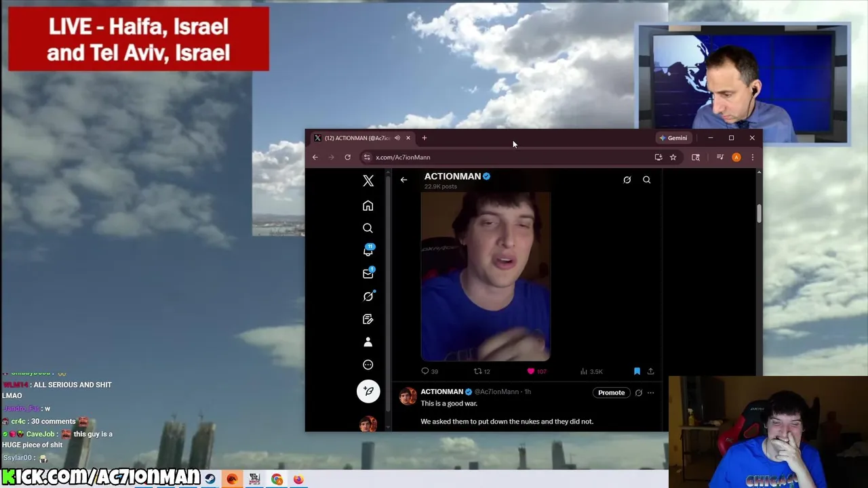Click the round Post compose button
This screenshot has width=868, height=488.
pos(368,391)
